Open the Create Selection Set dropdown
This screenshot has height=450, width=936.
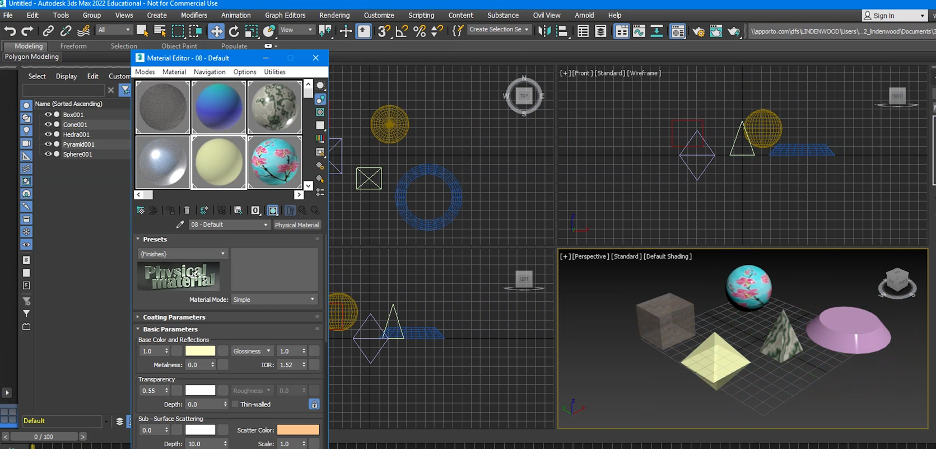coord(498,30)
